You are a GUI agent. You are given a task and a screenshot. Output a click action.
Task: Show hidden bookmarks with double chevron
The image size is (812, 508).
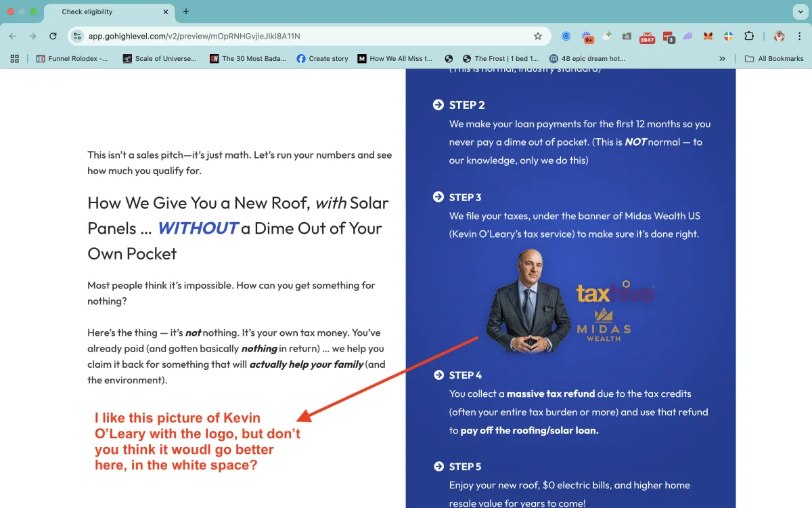723,58
